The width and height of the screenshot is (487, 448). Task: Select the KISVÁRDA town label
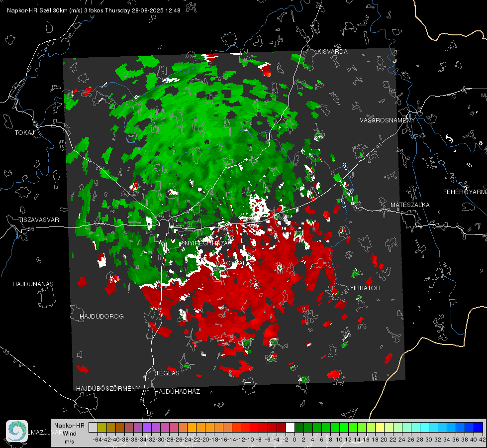pyautogui.click(x=332, y=52)
